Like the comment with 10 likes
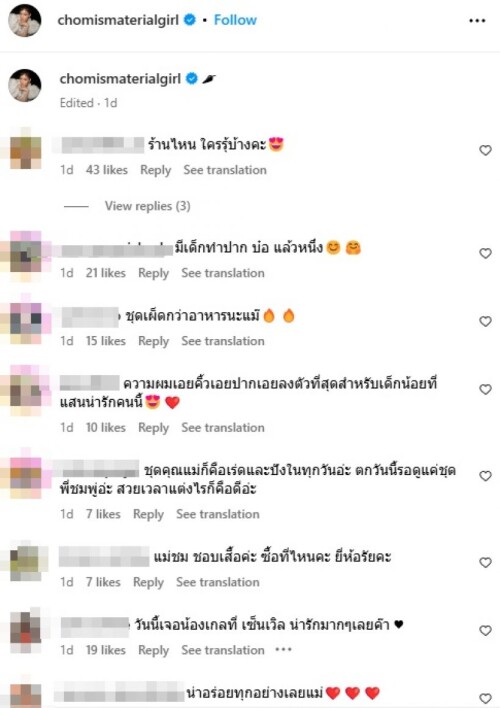Screen dimensions: 500x708 [485, 389]
